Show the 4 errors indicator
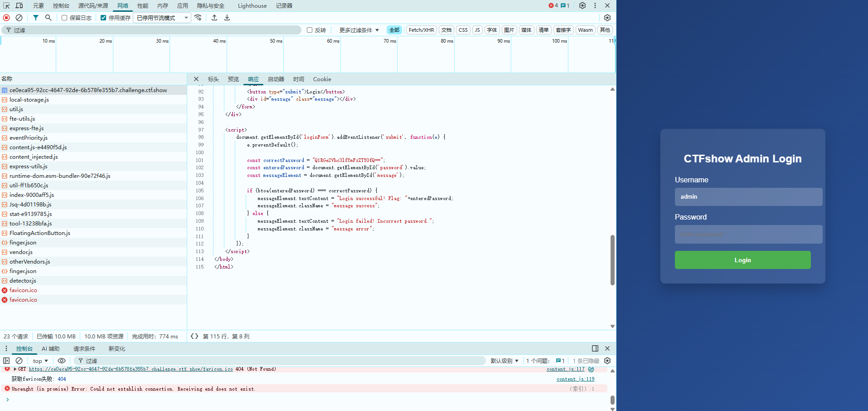The width and height of the screenshot is (868, 411). point(553,5)
